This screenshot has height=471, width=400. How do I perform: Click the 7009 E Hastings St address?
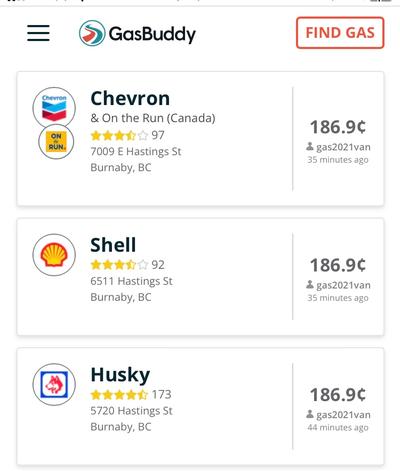[x=136, y=152]
